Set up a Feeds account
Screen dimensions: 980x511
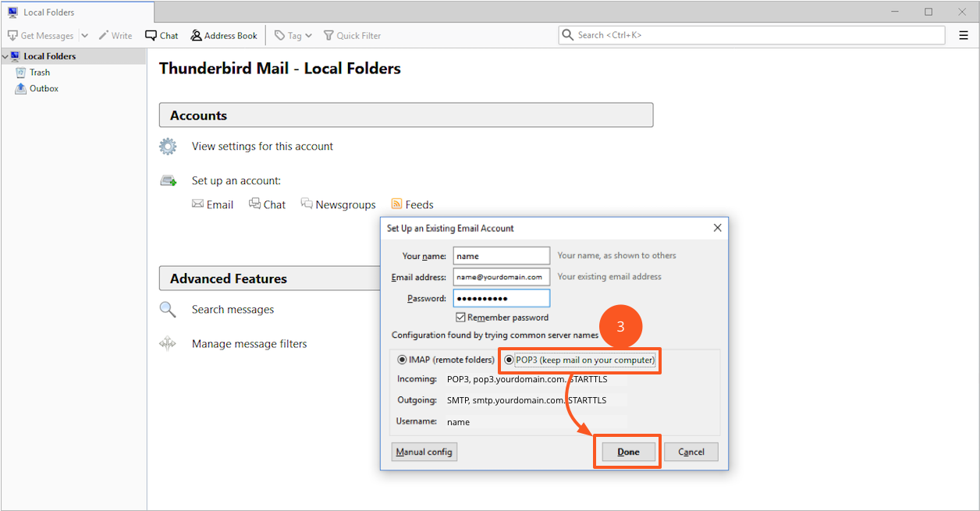coord(412,204)
